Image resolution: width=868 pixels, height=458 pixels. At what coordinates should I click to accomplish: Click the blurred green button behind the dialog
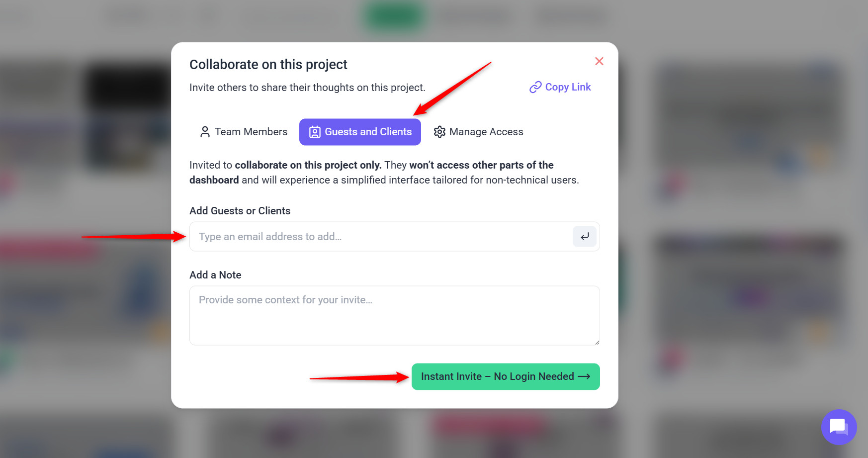click(x=394, y=16)
